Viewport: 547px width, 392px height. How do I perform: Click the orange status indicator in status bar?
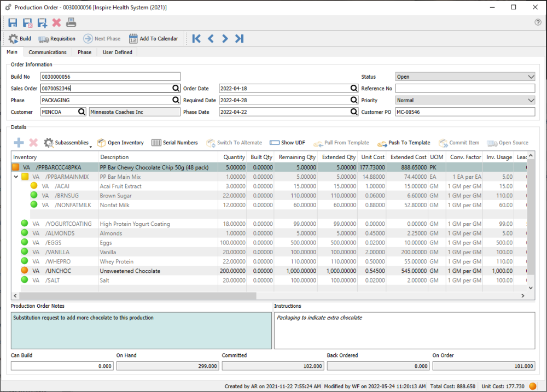coord(533,387)
